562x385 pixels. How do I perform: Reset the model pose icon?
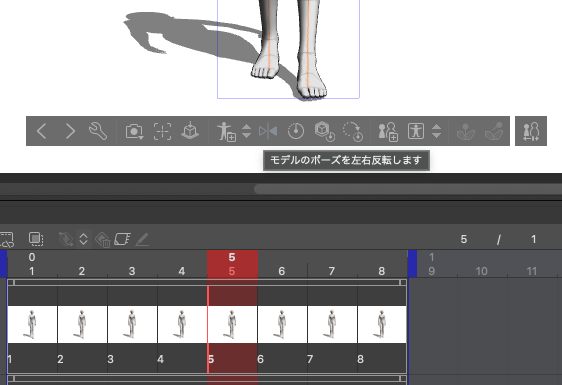296,131
